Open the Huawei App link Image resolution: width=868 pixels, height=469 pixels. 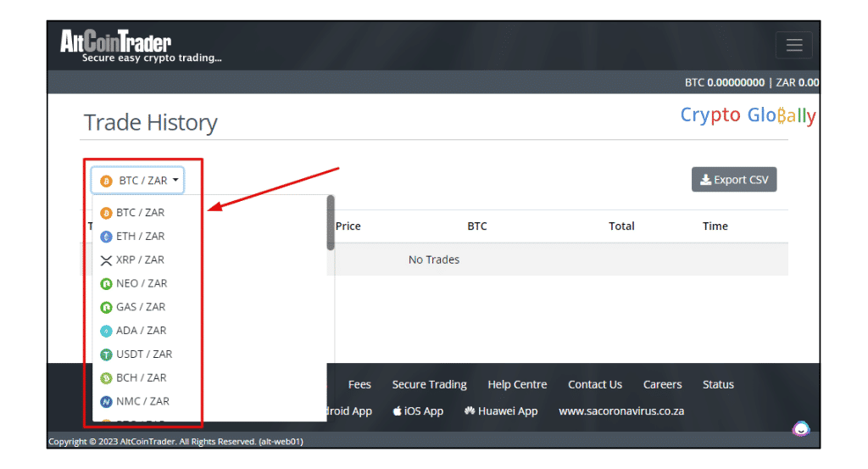(501, 410)
